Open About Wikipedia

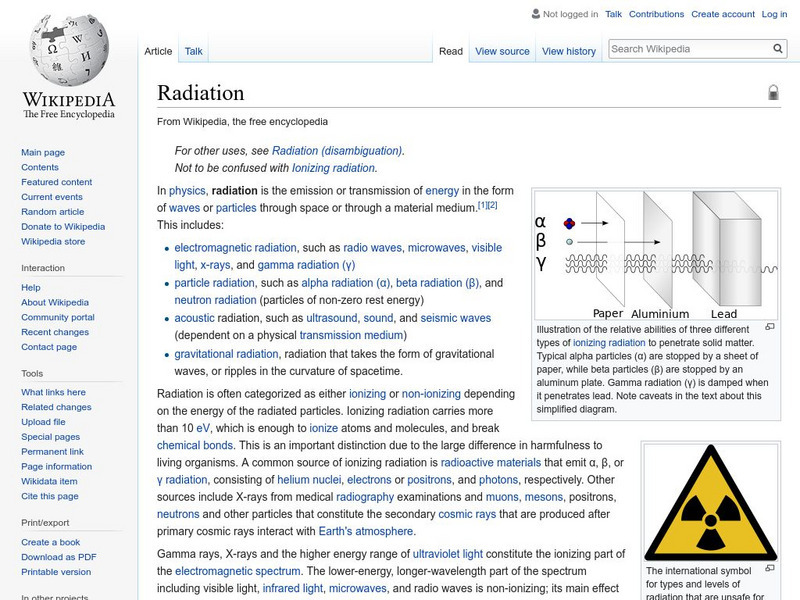pos(55,302)
